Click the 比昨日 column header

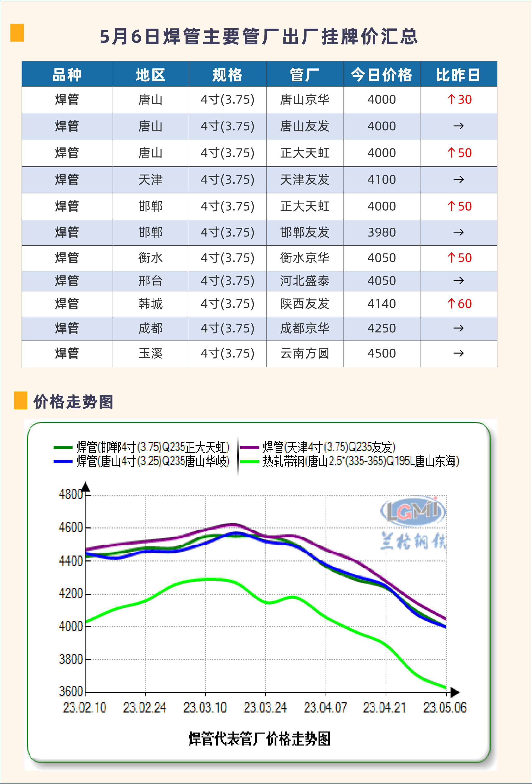click(x=458, y=74)
